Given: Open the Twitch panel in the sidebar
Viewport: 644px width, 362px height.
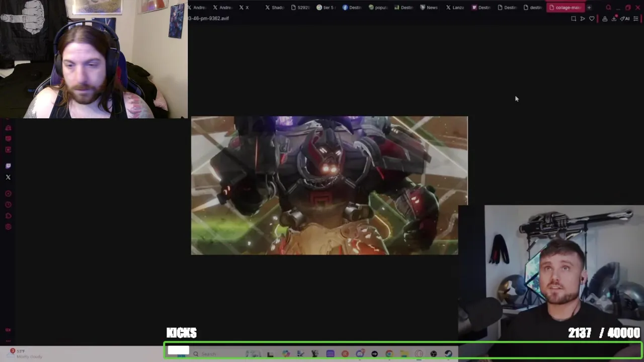Looking at the screenshot, I should tap(8, 165).
